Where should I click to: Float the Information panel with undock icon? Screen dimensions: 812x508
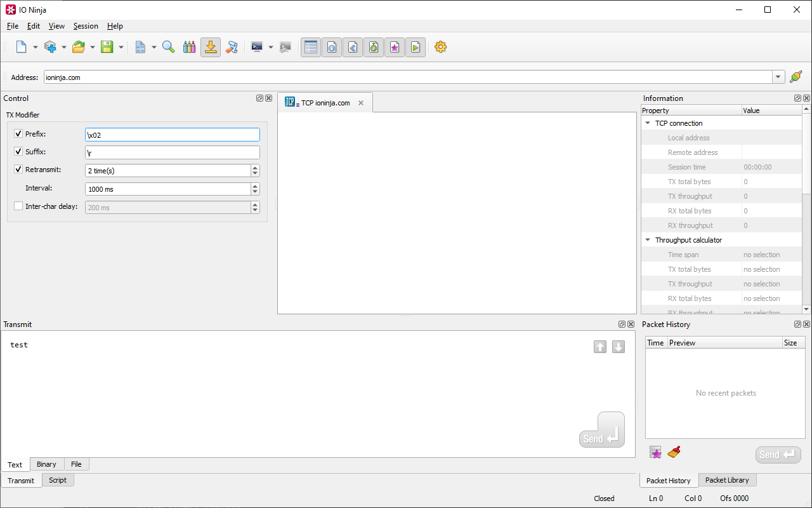coord(798,98)
